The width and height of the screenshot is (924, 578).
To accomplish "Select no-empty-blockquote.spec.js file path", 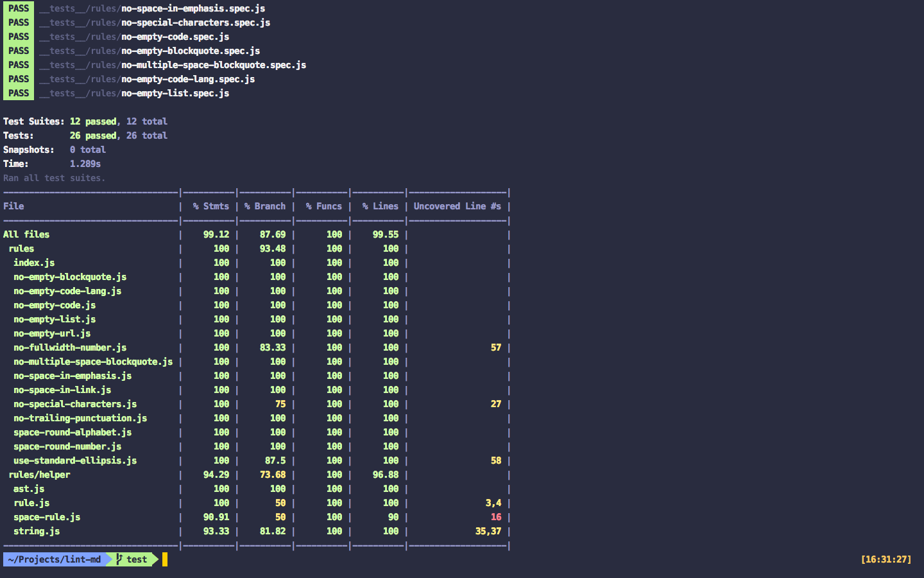I will pos(150,51).
